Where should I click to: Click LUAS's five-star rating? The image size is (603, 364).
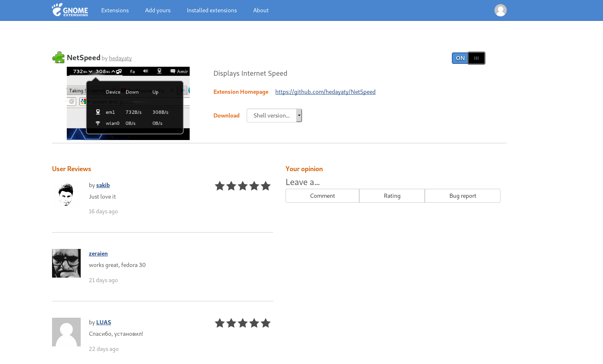tap(243, 323)
